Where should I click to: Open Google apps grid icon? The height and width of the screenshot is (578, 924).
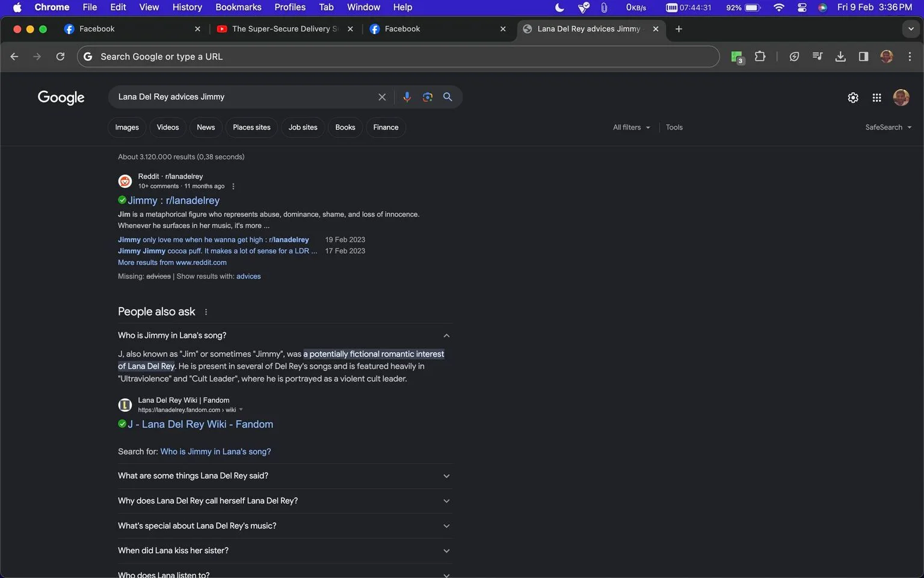pos(876,98)
